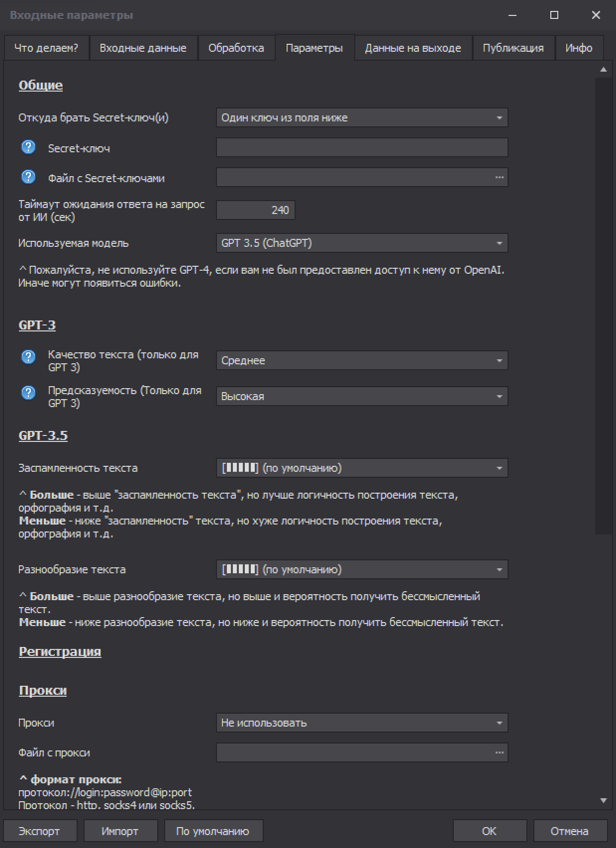Click help icon next to Файл с Secret-ключами
Screen dimensions: 616x848
[28, 177]
